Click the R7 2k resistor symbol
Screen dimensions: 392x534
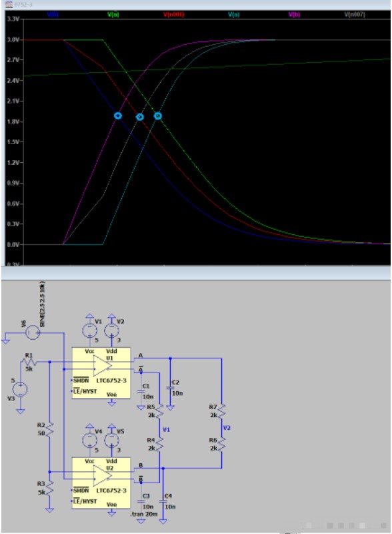(221, 411)
